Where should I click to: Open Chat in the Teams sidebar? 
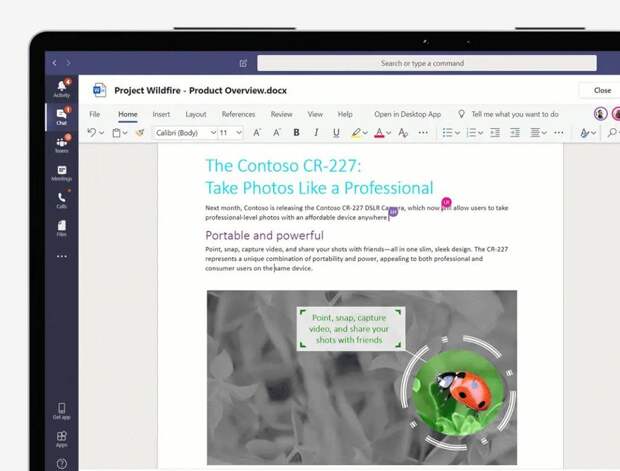(x=62, y=117)
